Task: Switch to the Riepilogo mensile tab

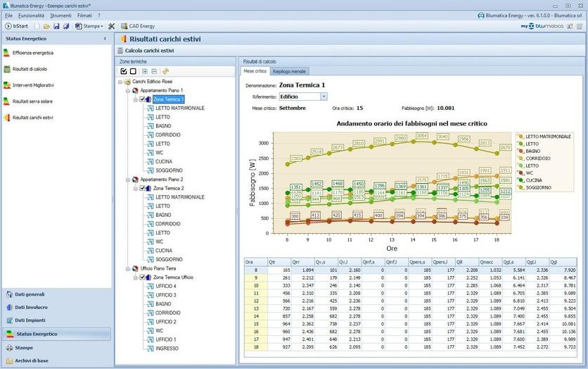Action: click(x=289, y=71)
